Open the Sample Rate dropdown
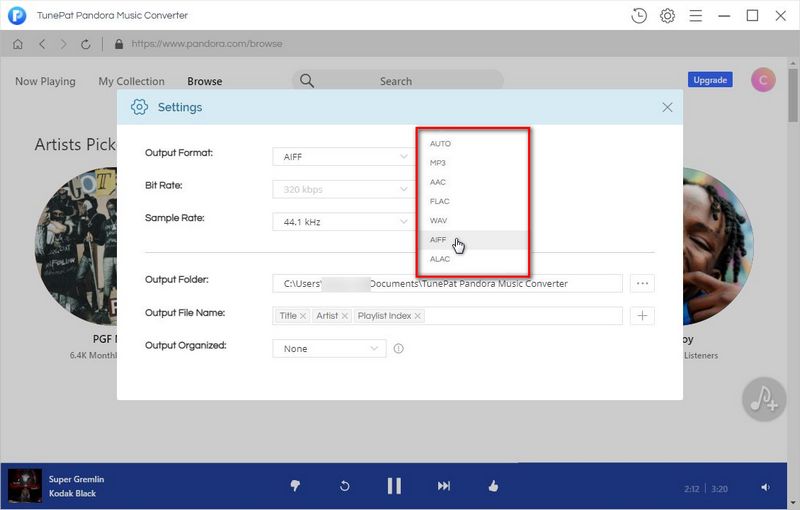 click(x=343, y=222)
